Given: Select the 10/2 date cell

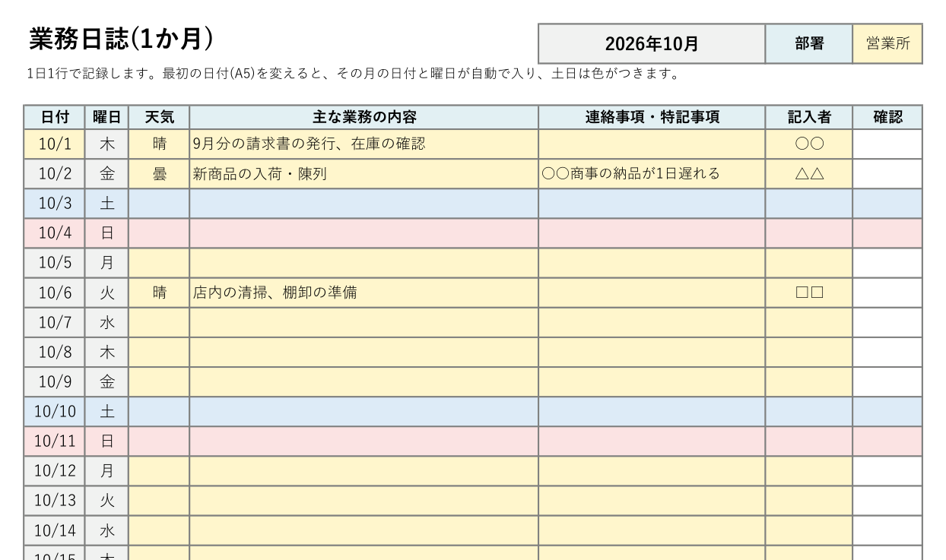Looking at the screenshot, I should point(54,173).
